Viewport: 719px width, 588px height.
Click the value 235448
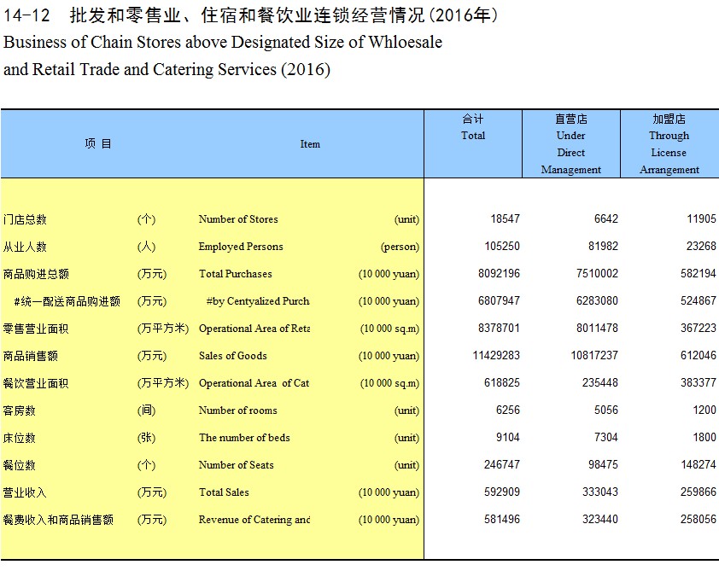pos(600,382)
